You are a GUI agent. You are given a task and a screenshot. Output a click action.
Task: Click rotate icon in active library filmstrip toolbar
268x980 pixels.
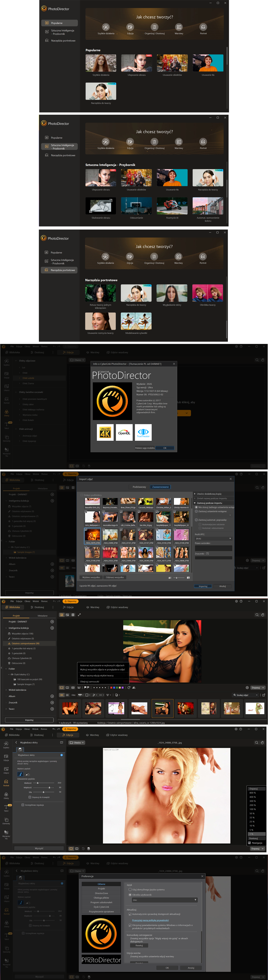(129, 687)
